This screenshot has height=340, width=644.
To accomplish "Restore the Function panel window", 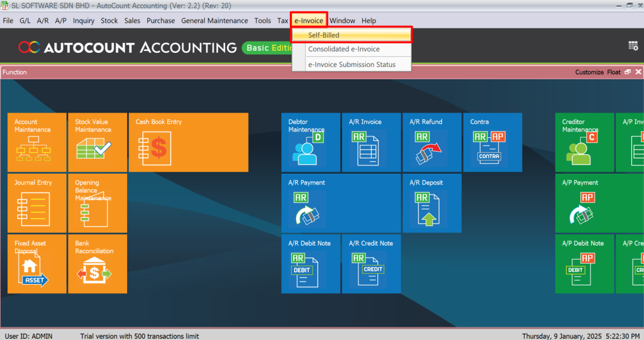I will pyautogui.click(x=628, y=72).
